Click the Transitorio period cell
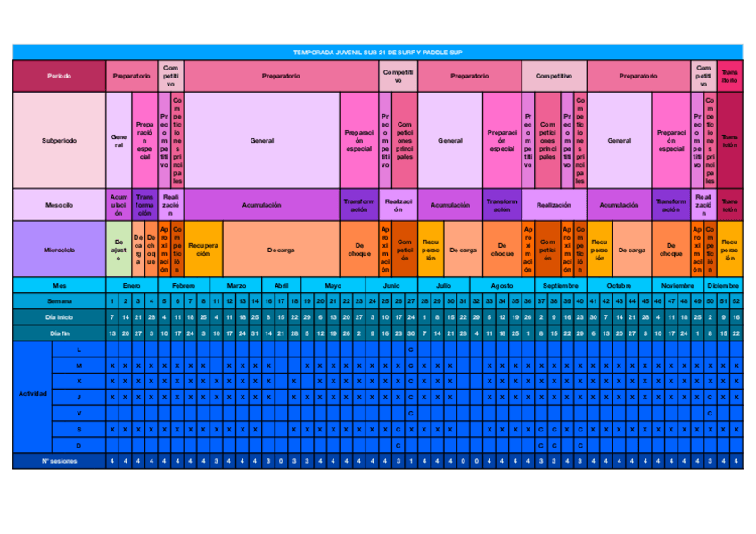 (730, 76)
